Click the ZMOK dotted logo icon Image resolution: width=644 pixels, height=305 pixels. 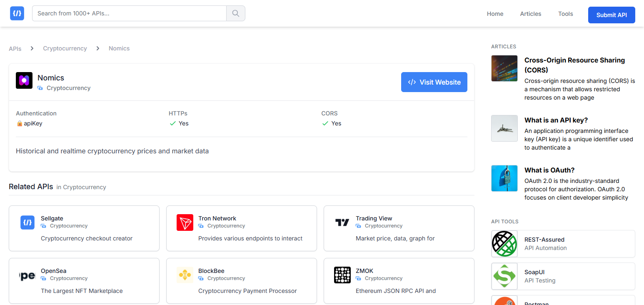coord(342,275)
